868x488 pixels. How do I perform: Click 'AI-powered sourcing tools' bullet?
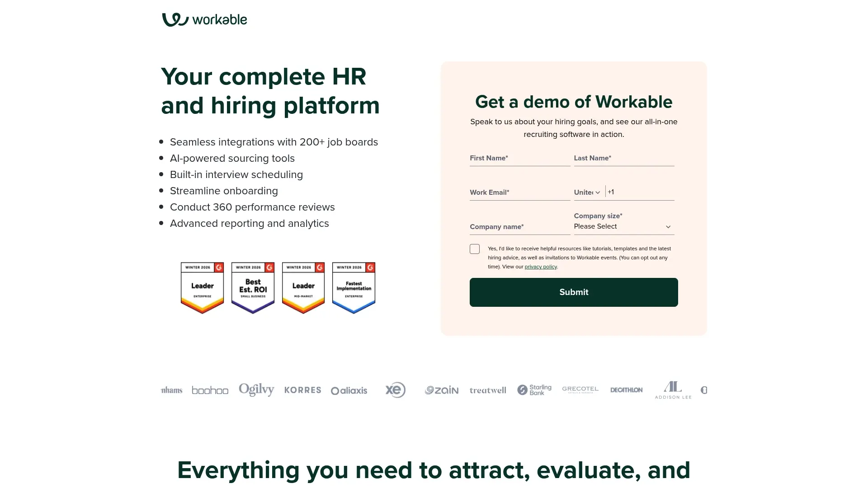pos(232,159)
